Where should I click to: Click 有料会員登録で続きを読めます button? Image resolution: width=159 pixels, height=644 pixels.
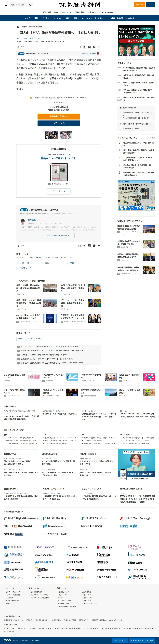coord(59,236)
